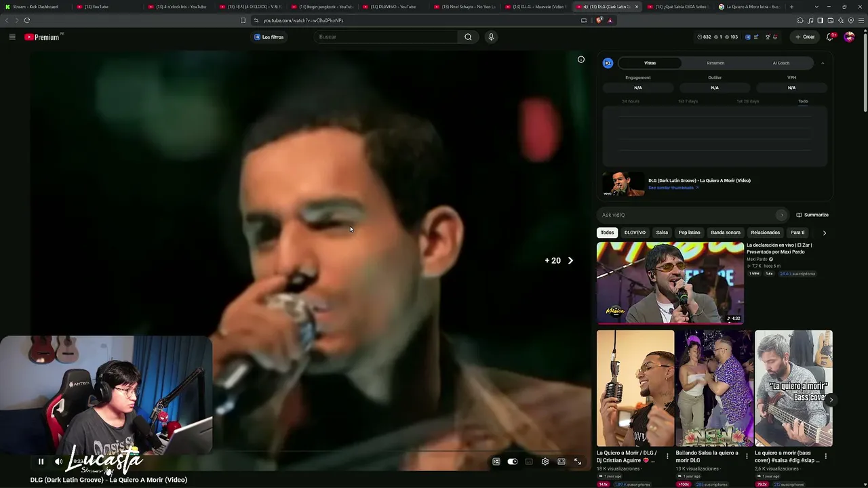Open options for La Quiero a Morir Dj Cristian Aguirre
The width and height of the screenshot is (868, 488).
[x=667, y=456]
